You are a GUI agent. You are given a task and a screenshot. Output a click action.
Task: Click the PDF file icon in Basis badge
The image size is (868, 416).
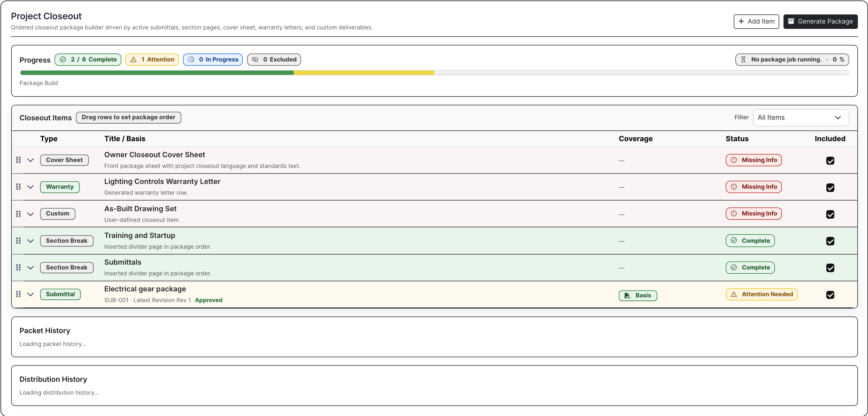627,295
